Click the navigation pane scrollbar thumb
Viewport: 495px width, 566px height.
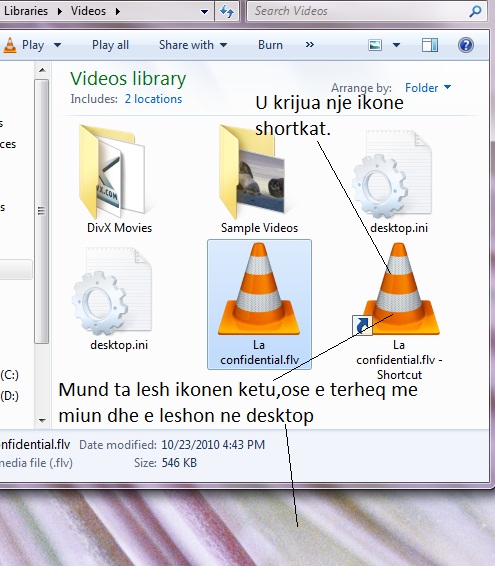coord(42,211)
